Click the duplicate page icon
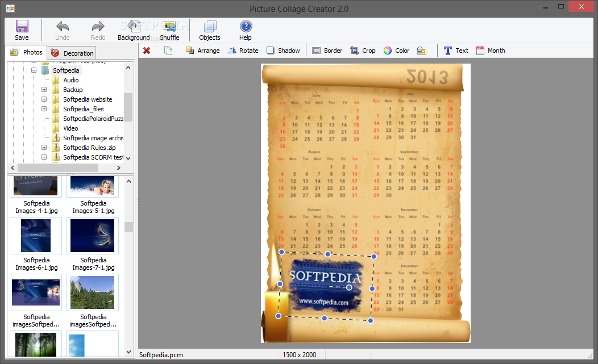 (x=168, y=51)
